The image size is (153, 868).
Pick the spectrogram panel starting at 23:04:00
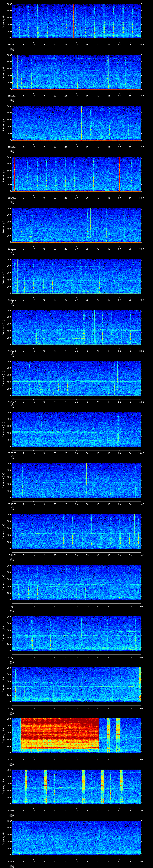tap(77, 174)
